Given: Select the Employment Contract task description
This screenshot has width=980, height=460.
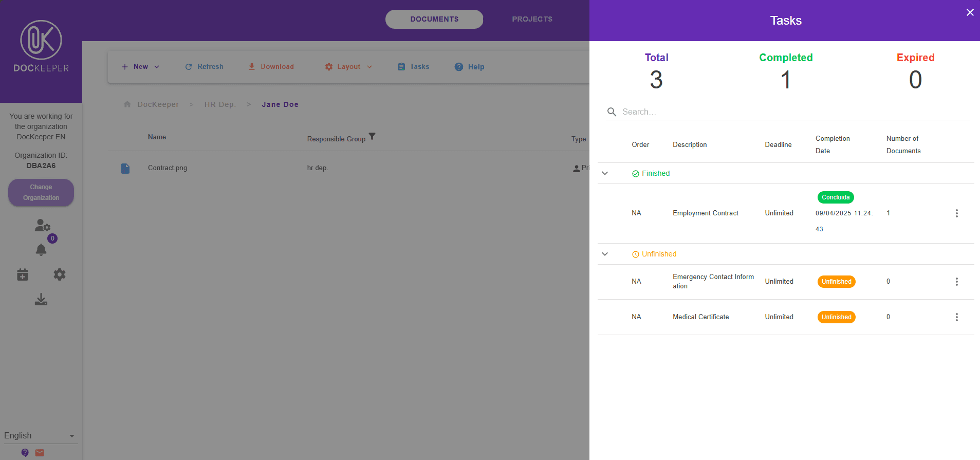Looking at the screenshot, I should click(x=706, y=213).
